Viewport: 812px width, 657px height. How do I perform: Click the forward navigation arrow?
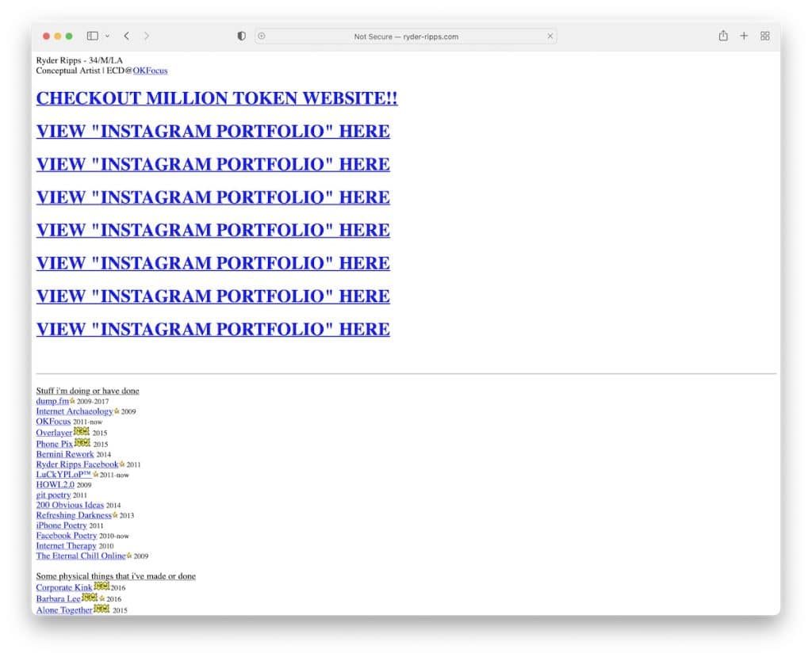pyautogui.click(x=147, y=36)
